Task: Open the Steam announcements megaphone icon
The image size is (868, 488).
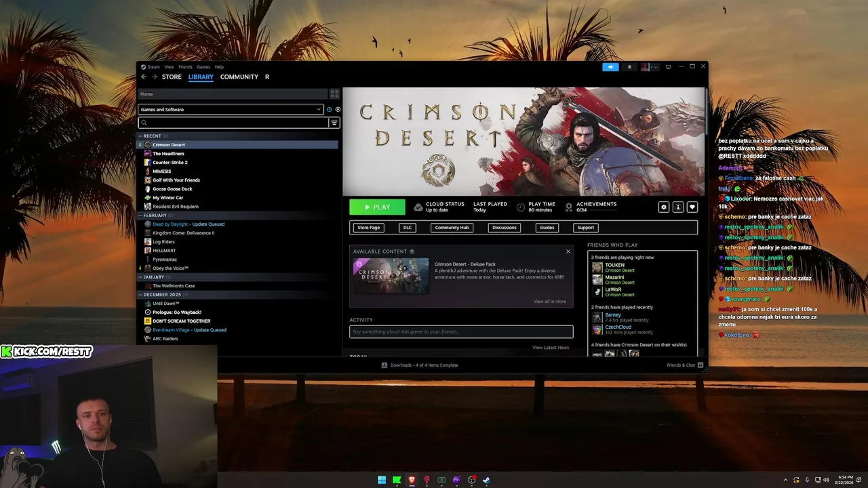Action: (610, 67)
